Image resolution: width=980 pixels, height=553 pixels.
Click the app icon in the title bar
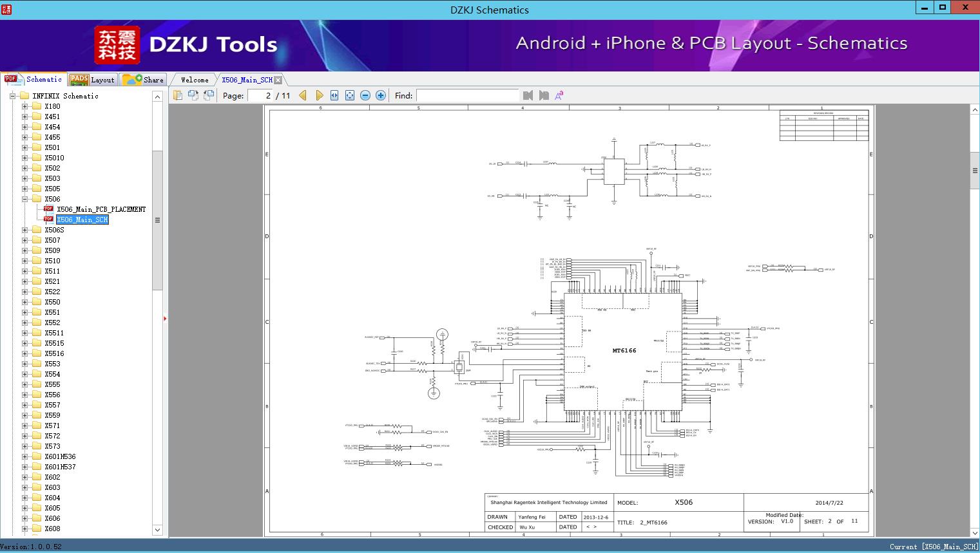(6, 10)
